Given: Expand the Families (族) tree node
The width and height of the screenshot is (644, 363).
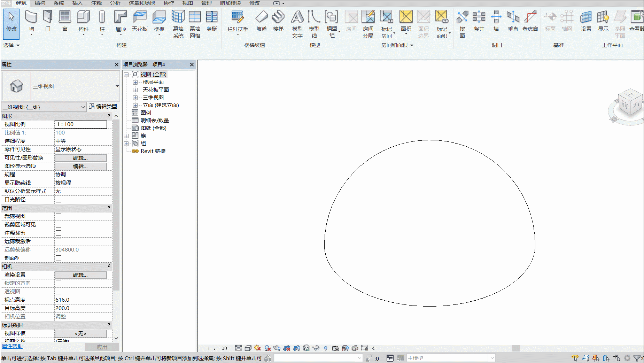Looking at the screenshot, I should 126,136.
